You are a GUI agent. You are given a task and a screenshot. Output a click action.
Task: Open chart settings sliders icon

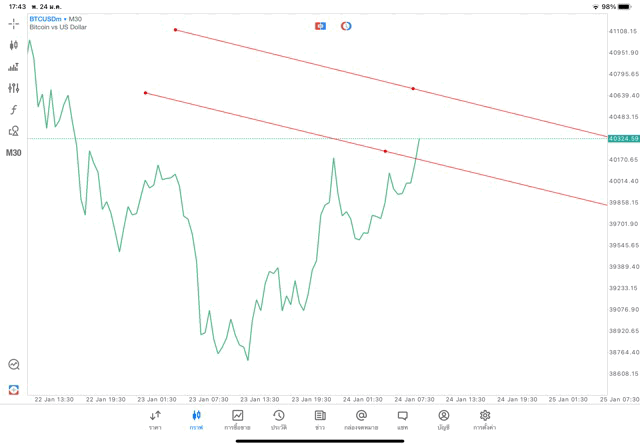click(14, 88)
